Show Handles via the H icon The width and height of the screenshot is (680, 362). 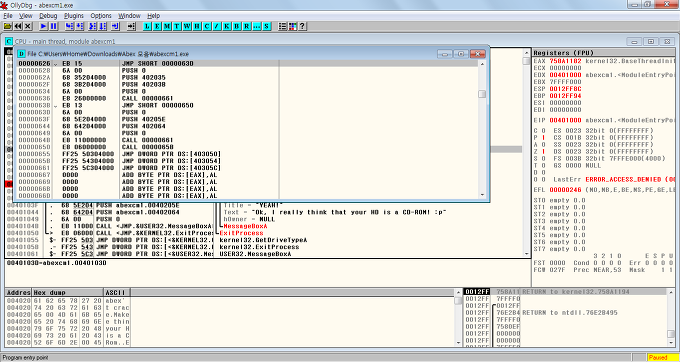pyautogui.click(x=197, y=26)
